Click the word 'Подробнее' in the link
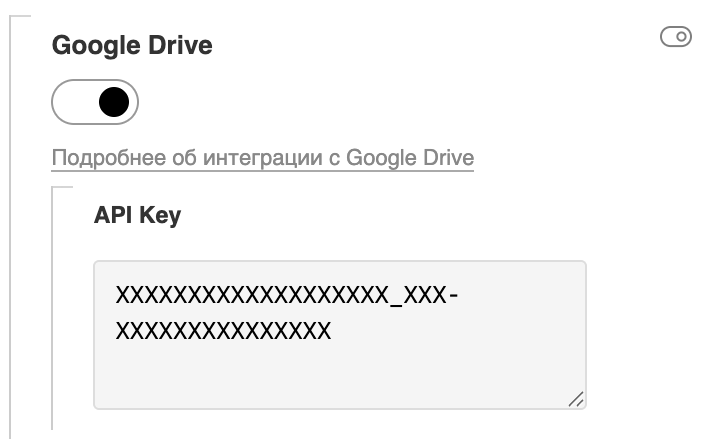The width and height of the screenshot is (720, 439). pyautogui.click(x=100, y=158)
